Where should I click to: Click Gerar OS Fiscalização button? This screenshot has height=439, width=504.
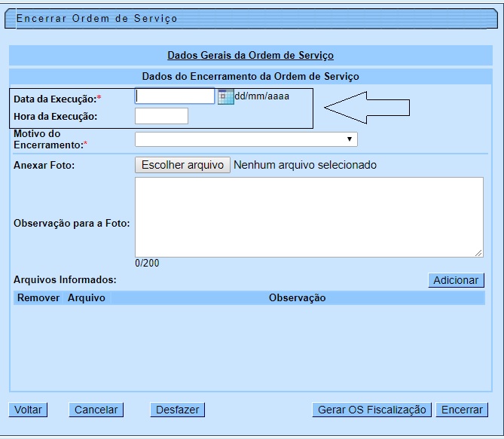tap(371, 410)
